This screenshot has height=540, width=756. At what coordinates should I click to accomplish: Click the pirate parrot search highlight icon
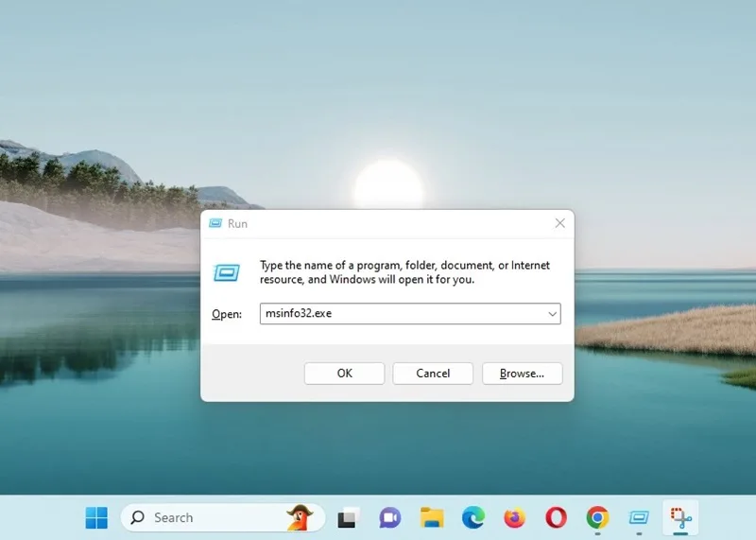(x=300, y=517)
